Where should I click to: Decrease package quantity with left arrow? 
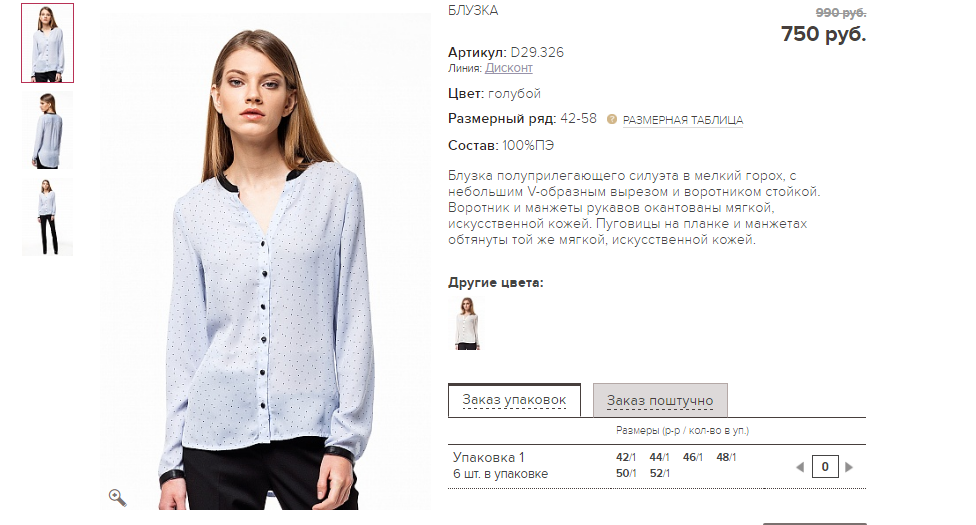point(800,466)
